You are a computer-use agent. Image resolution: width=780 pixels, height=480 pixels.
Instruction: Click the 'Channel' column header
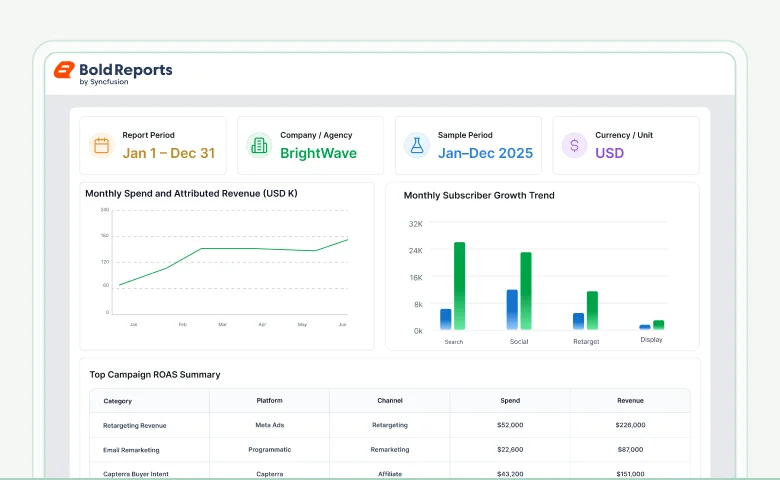tap(390, 400)
